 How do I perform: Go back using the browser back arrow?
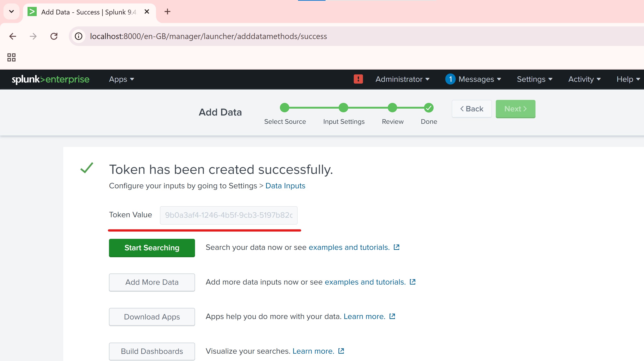pyautogui.click(x=12, y=36)
